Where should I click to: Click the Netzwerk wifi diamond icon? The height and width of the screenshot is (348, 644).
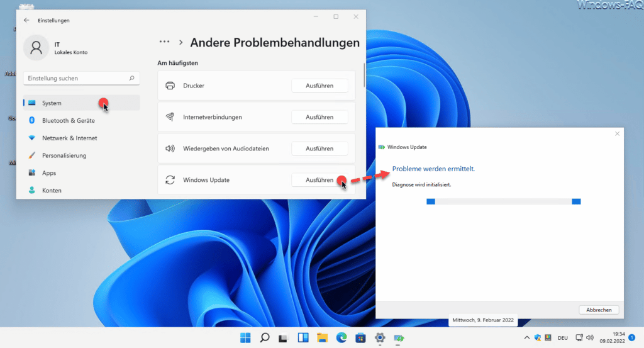(x=31, y=138)
